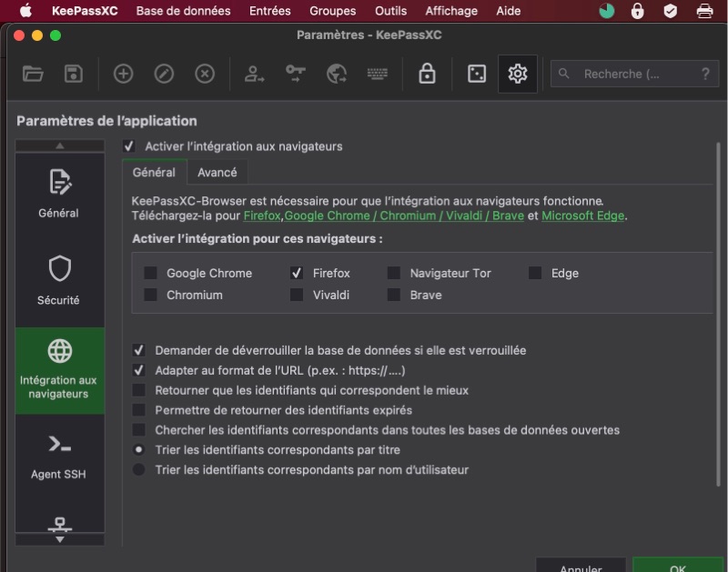Click the edit entry pencil icon
The image size is (728, 572).
(164, 75)
